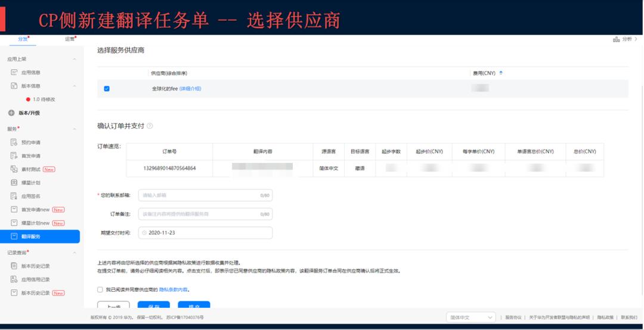Uncheck the 全球化的fee supplier checkbox

107,88
